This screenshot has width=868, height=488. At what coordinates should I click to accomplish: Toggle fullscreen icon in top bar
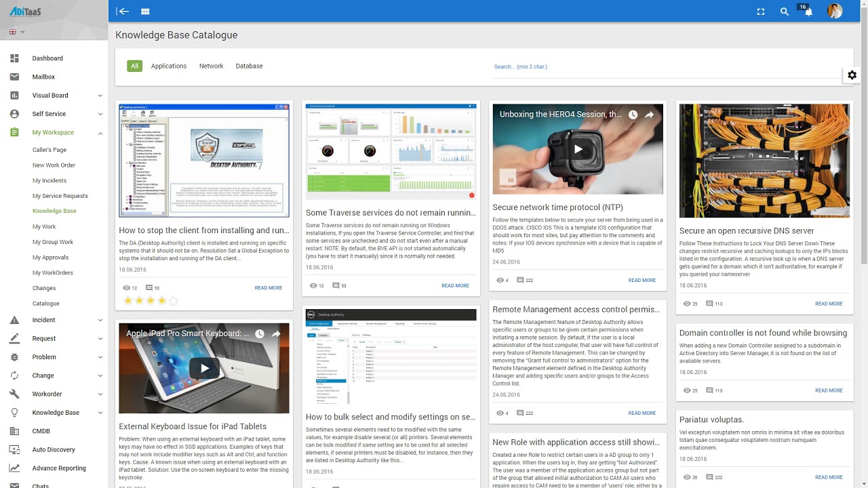pos(761,12)
